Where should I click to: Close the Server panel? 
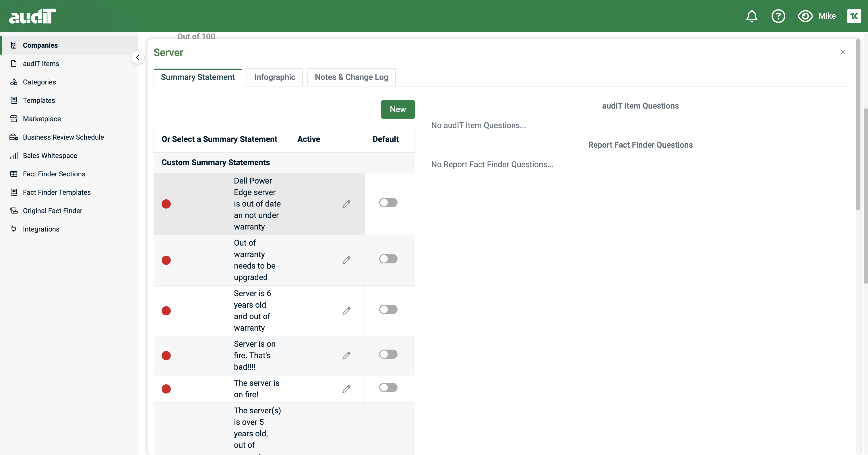[x=842, y=52]
